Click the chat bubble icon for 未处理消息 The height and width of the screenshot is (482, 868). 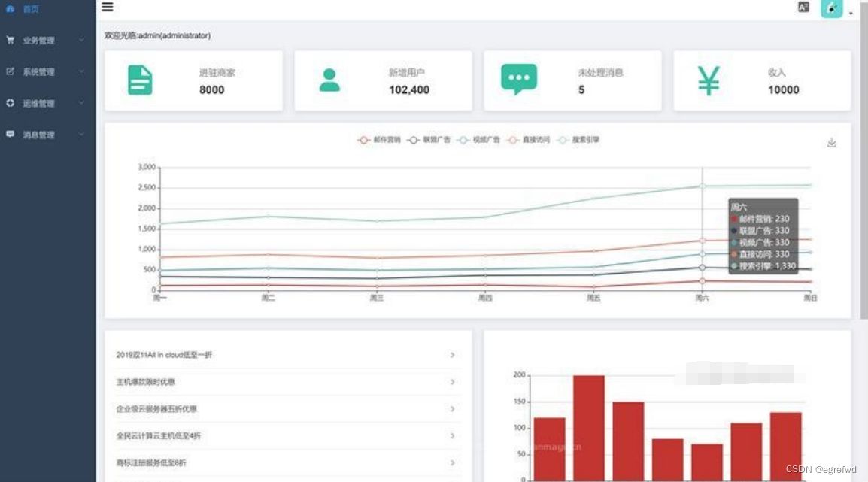[519, 80]
